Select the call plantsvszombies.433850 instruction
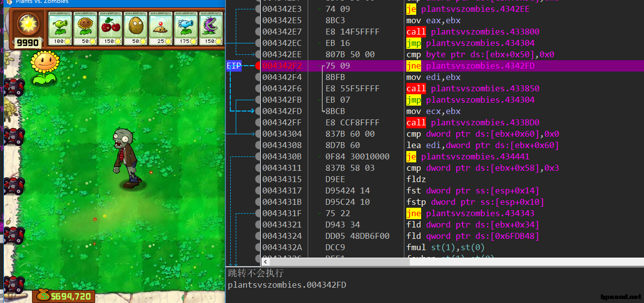 (x=473, y=88)
